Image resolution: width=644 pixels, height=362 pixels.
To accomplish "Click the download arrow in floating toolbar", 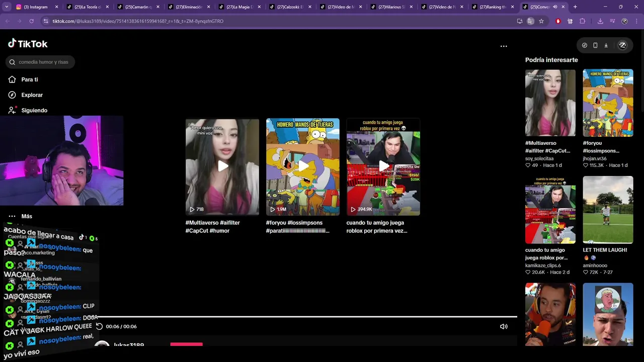I will point(606,45).
